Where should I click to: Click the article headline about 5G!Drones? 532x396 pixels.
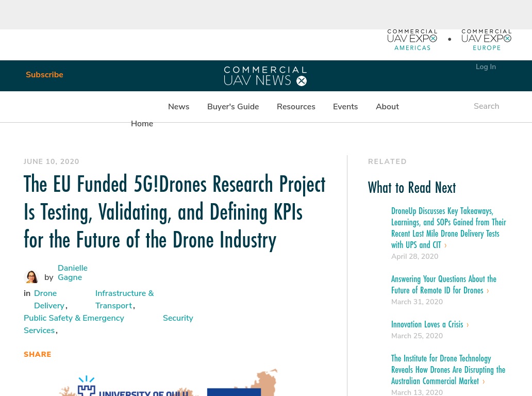(174, 212)
